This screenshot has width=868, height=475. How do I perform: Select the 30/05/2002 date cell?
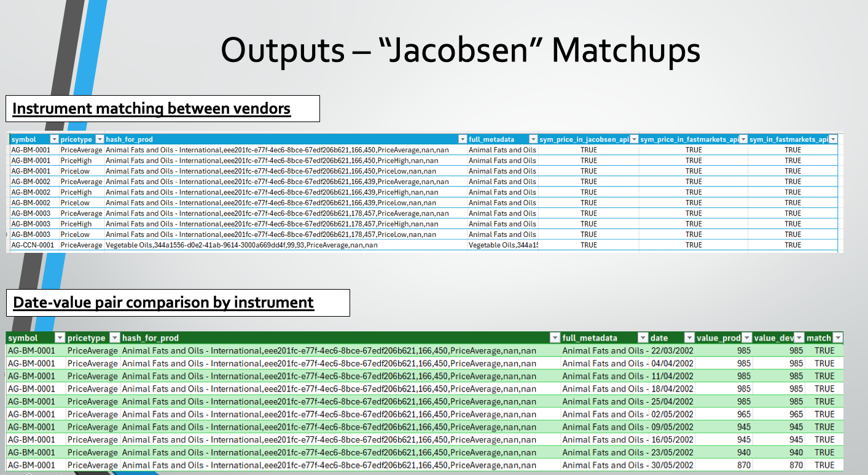click(x=671, y=465)
